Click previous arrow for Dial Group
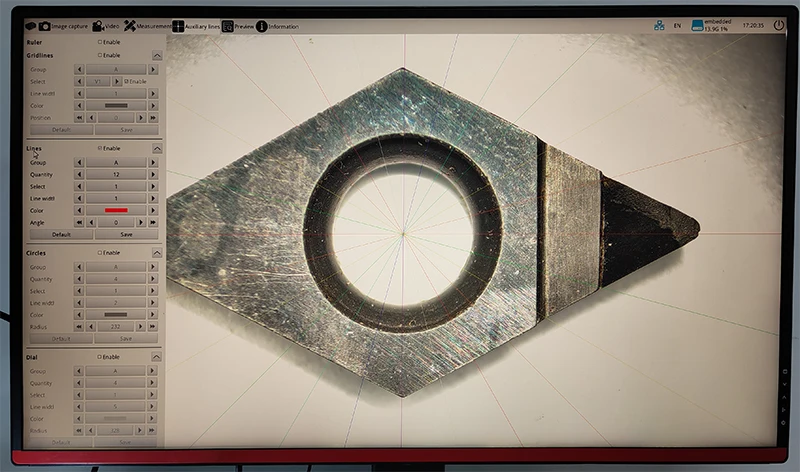The width and height of the screenshot is (800, 472). (79, 371)
